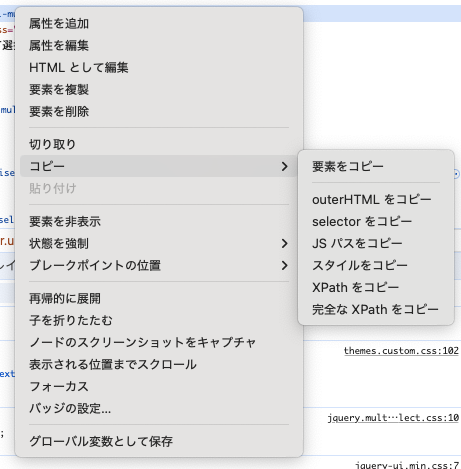Choose 完全な XPath をコピー option
This screenshot has width=461, height=469.
click(376, 310)
